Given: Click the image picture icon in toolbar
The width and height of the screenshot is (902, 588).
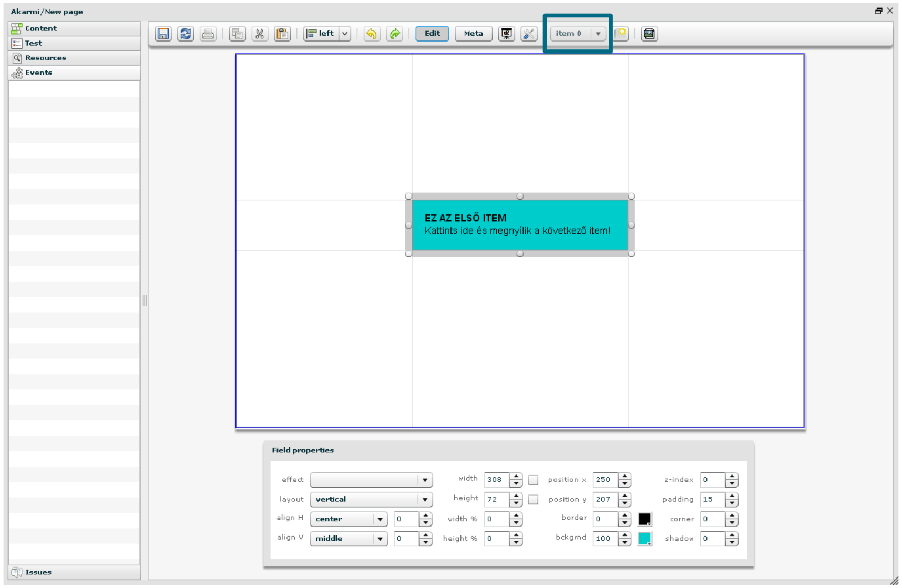Looking at the screenshot, I should 649,34.
